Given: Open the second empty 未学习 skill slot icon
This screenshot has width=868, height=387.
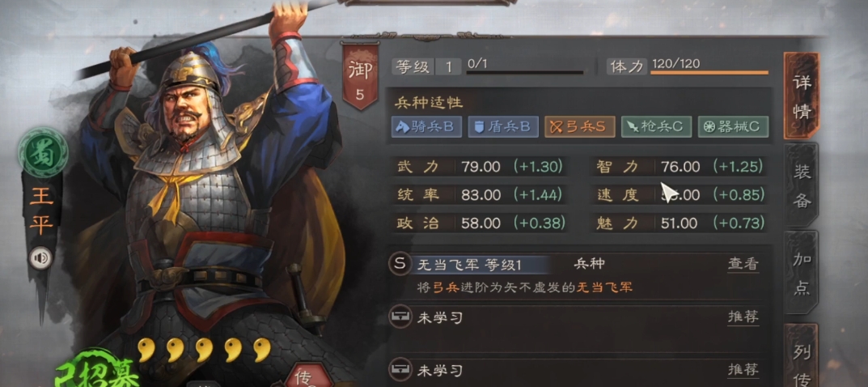Looking at the screenshot, I should click(400, 368).
